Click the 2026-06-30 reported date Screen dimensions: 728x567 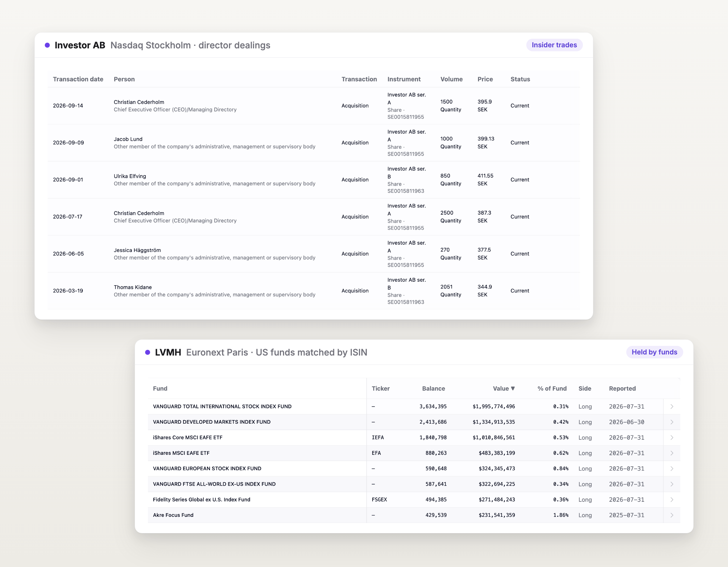(x=627, y=422)
